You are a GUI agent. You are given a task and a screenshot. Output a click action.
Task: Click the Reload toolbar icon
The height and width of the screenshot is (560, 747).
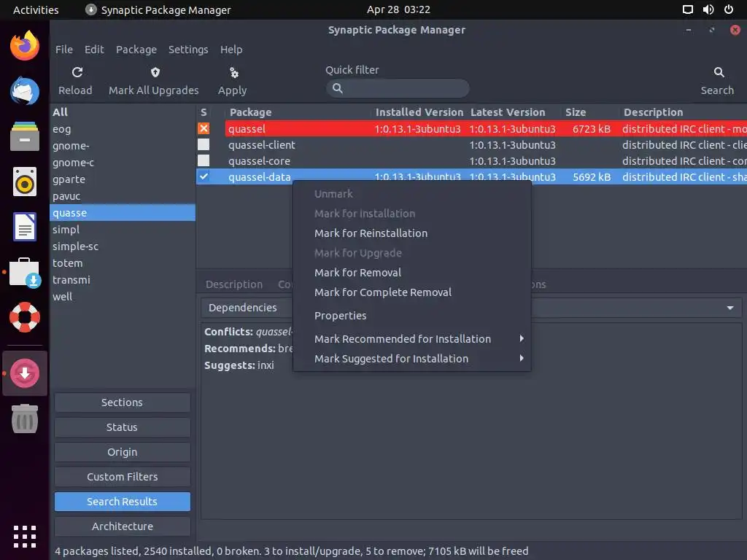click(77, 72)
